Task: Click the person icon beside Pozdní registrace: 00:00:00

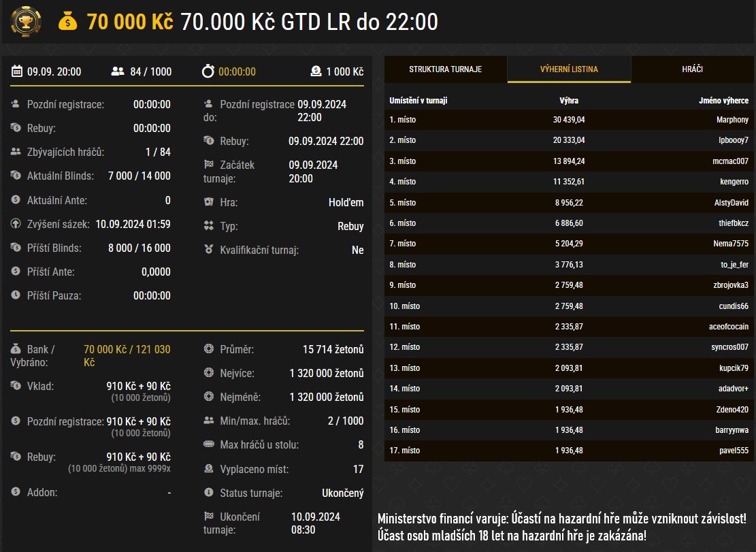Action: tap(16, 103)
